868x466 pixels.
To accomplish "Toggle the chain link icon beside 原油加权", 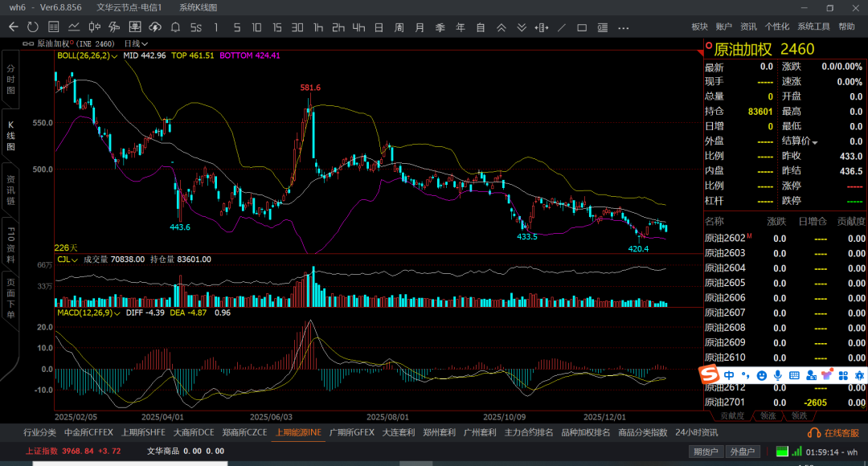I will (x=29, y=43).
